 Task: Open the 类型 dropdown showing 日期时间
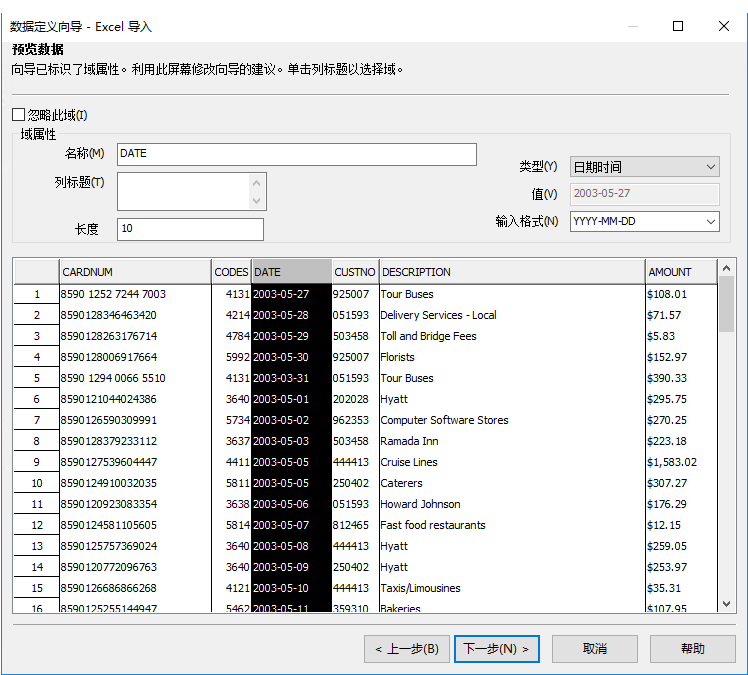[644, 167]
